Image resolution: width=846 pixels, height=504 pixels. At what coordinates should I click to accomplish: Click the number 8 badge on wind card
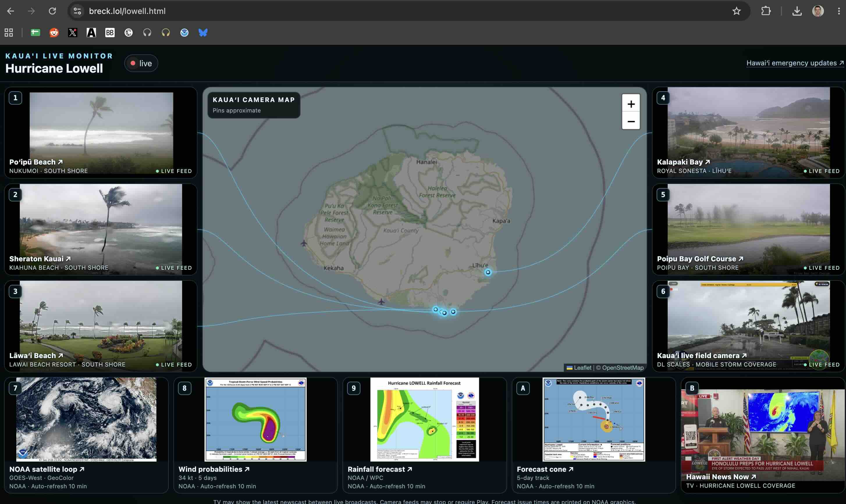[184, 388]
